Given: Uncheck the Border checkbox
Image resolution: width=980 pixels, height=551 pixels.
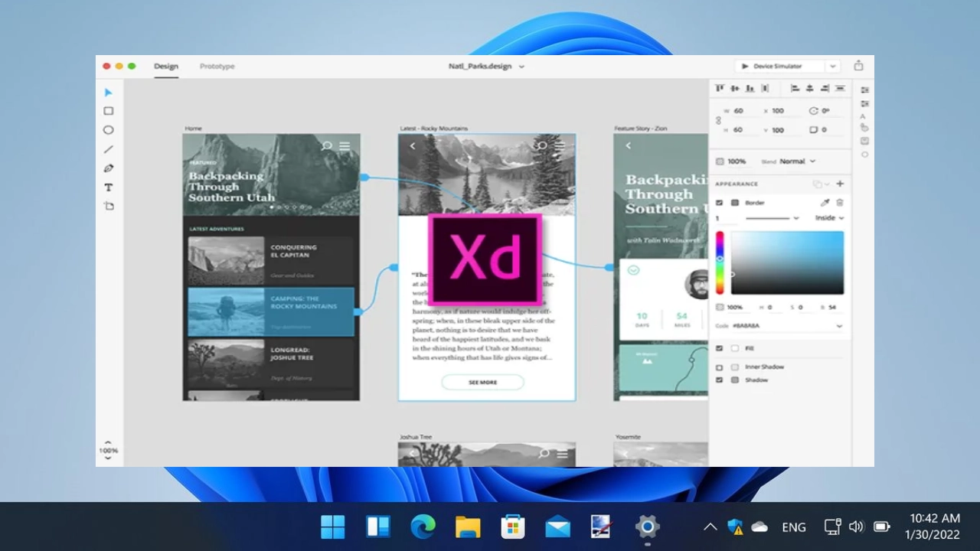Looking at the screenshot, I should (x=719, y=203).
